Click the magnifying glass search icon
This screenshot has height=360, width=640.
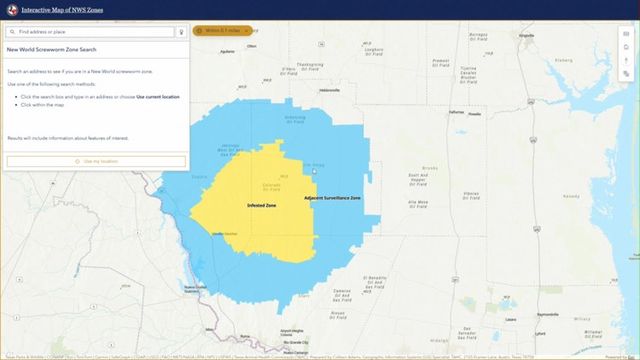point(12,32)
